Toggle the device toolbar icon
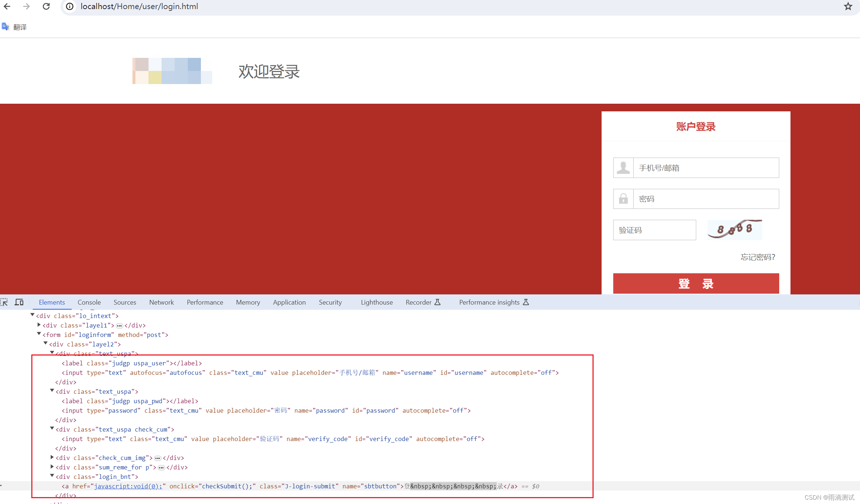This screenshot has height=504, width=860. 19,302
